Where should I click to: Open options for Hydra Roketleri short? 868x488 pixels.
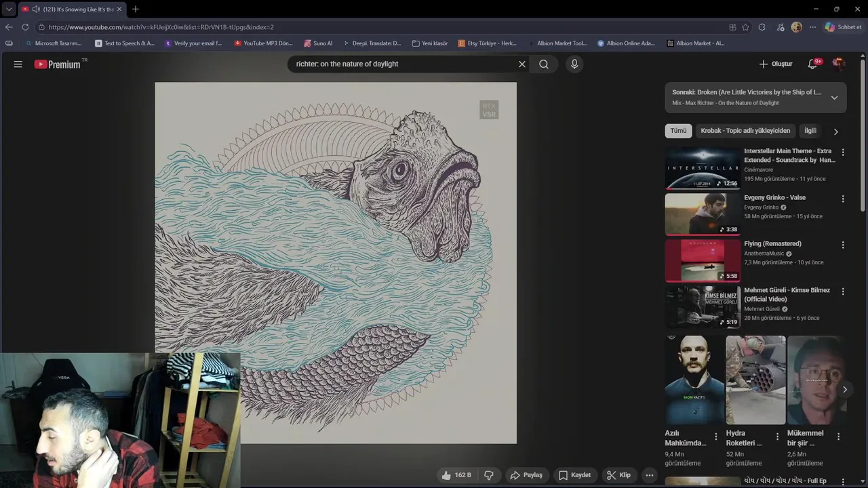click(777, 436)
